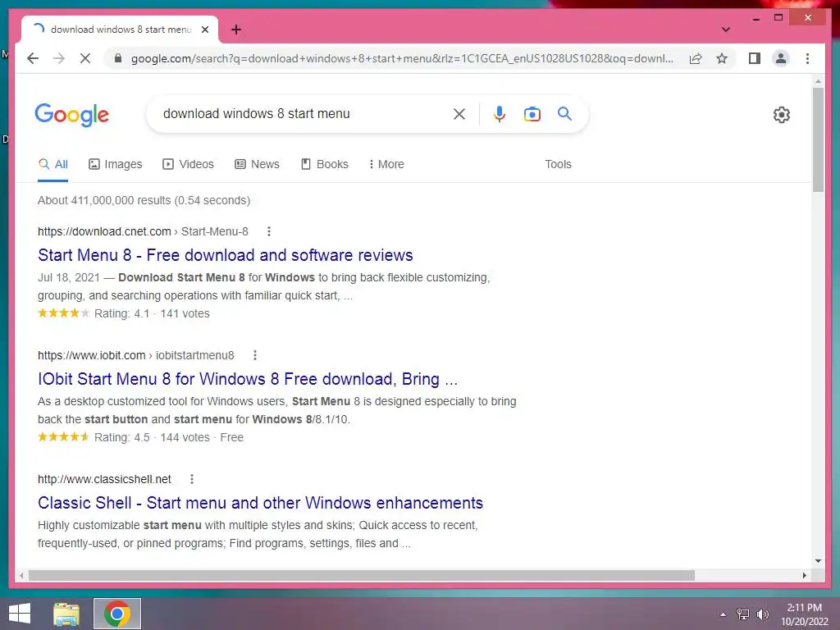Close the 'download windows 8 start menu' tab
The height and width of the screenshot is (630, 840).
[x=204, y=30]
